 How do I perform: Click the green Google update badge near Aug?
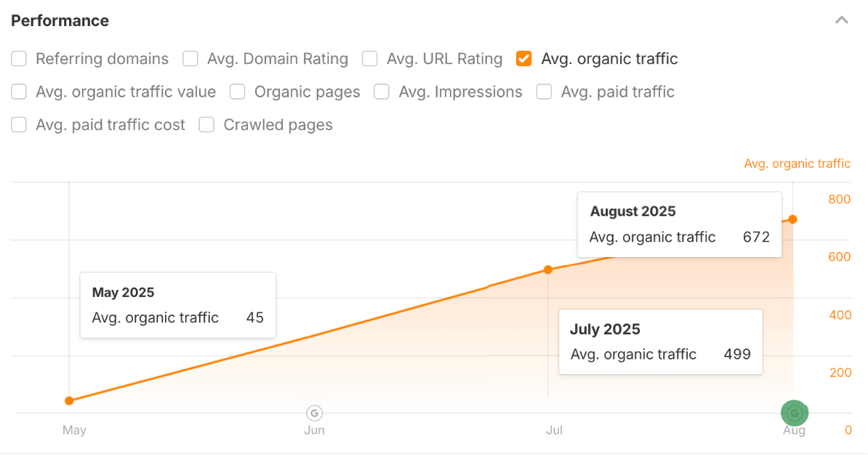click(795, 413)
